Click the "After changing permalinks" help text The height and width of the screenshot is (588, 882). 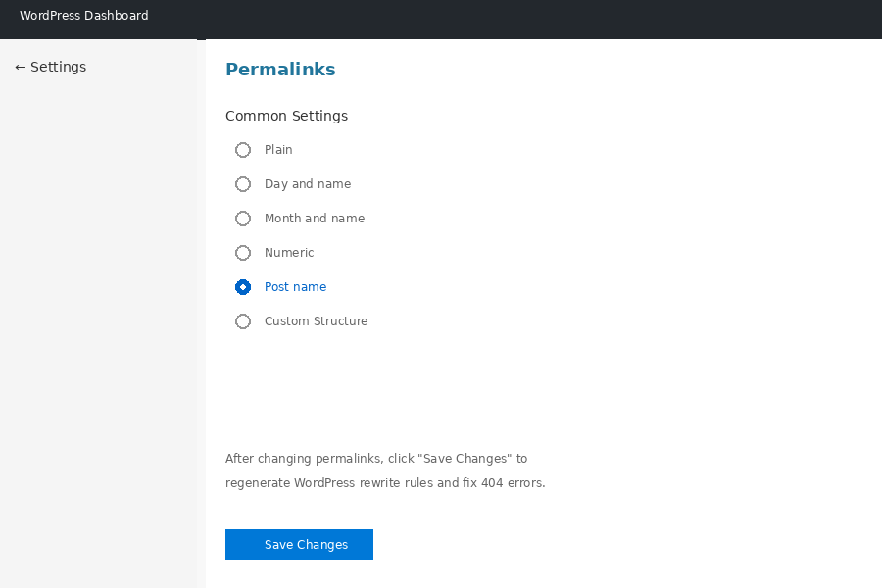385,470
